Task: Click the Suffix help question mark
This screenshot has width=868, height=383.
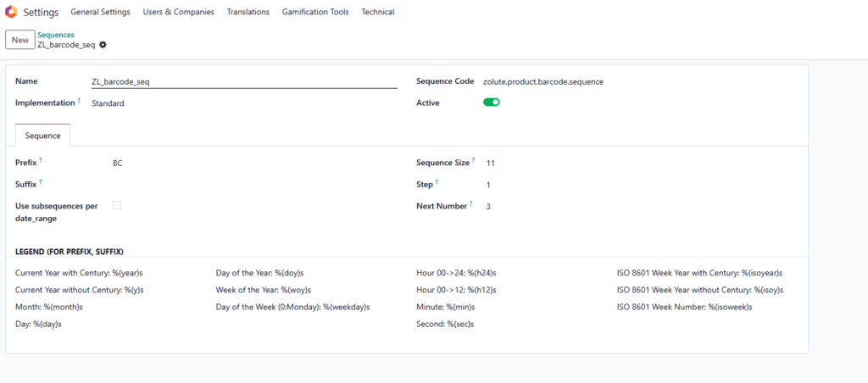Action: pyautogui.click(x=41, y=181)
